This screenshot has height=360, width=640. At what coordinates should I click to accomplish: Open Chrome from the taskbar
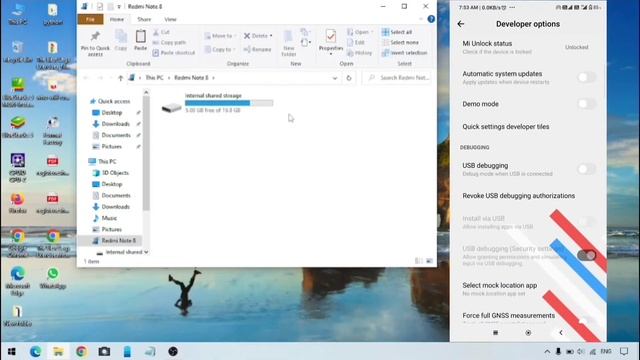tap(81, 351)
